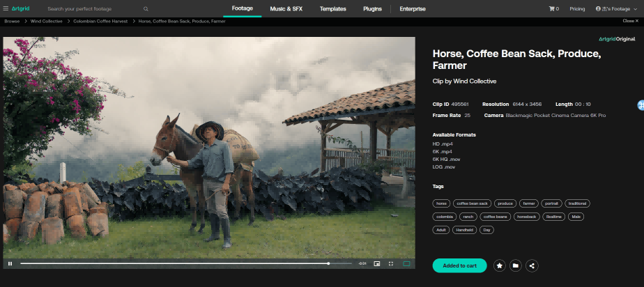Go to the Pricing page
Viewport: 644px width, 287px height.
577,9
